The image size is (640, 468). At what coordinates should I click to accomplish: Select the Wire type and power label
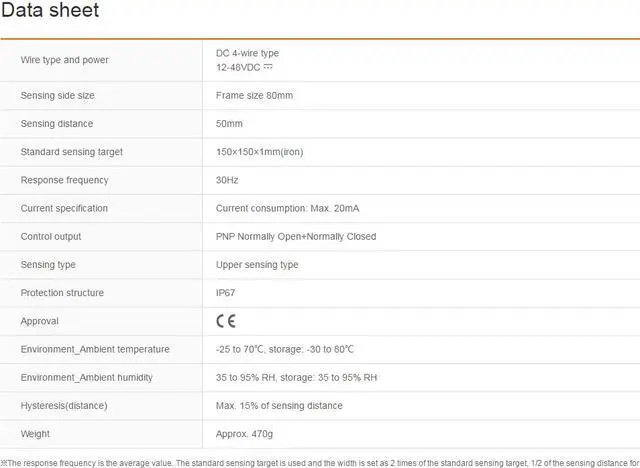64,60
